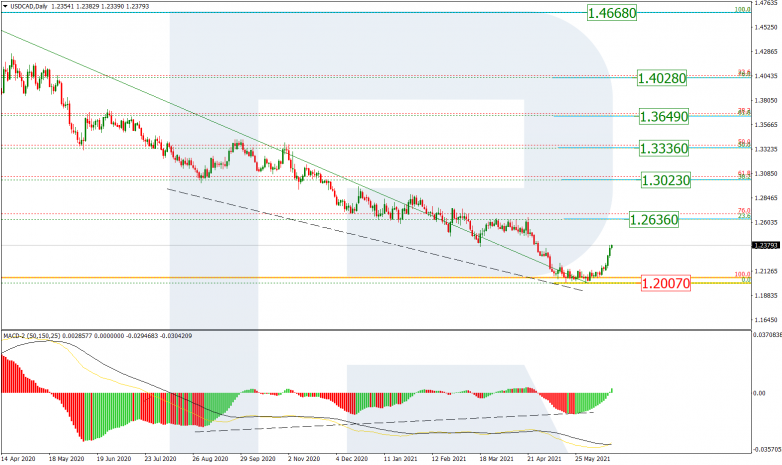Click the MACD-2 (50,150,25) indicator label
Image resolution: width=782 pixels, height=465 pixels.
[x=32, y=336]
